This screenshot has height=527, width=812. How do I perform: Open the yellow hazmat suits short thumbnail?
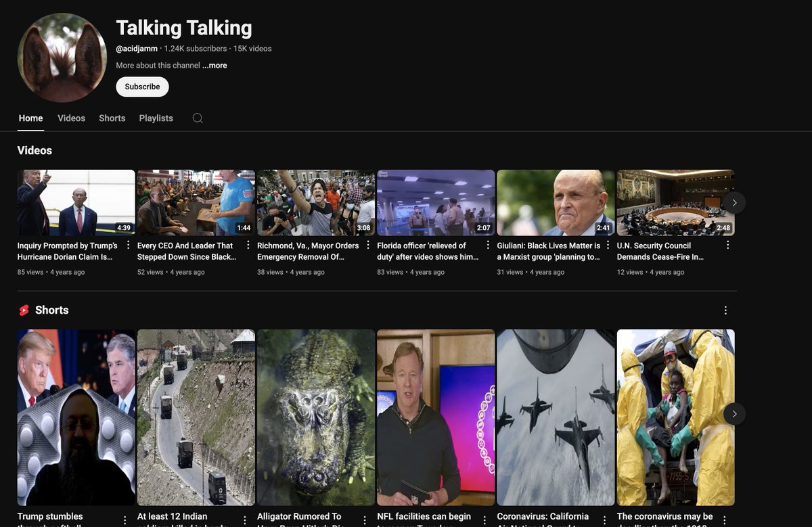[x=676, y=417]
